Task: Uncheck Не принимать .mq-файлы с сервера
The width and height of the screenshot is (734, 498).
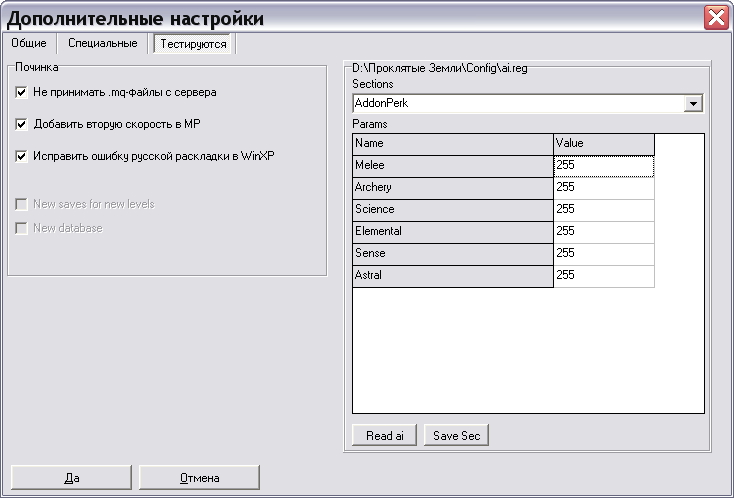Action: pyautogui.click(x=22, y=92)
